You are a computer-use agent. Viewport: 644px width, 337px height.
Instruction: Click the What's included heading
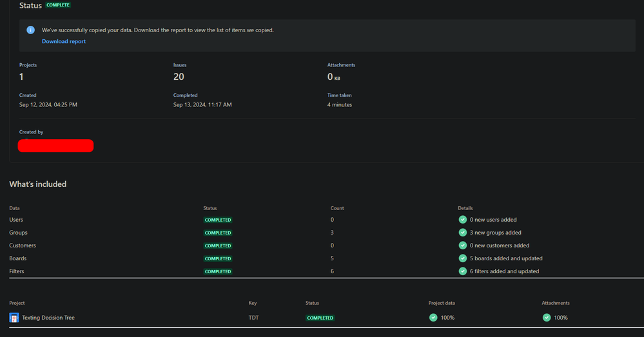point(38,184)
